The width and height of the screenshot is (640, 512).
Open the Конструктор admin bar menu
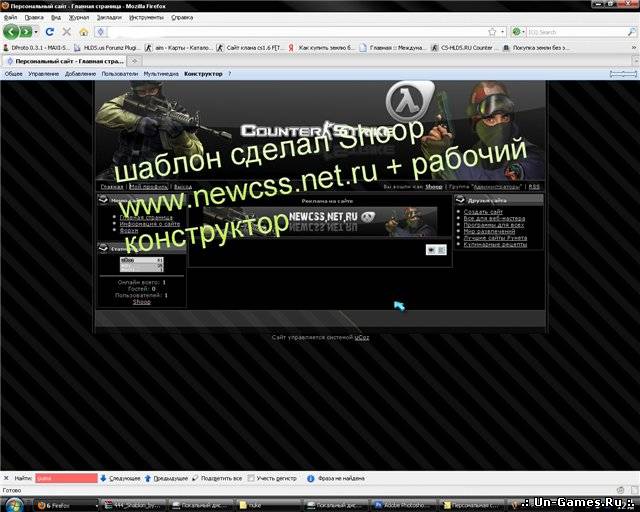pyautogui.click(x=203, y=74)
